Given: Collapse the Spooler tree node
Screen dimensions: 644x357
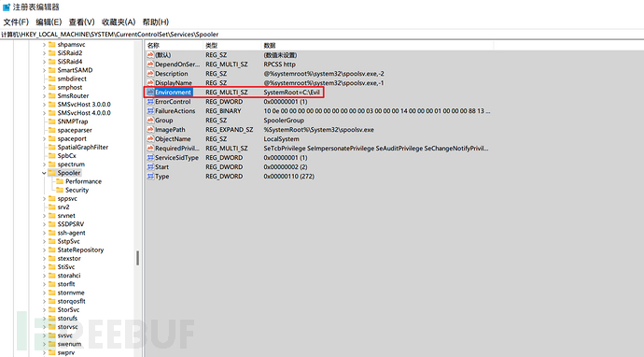Looking at the screenshot, I should click(44, 173).
